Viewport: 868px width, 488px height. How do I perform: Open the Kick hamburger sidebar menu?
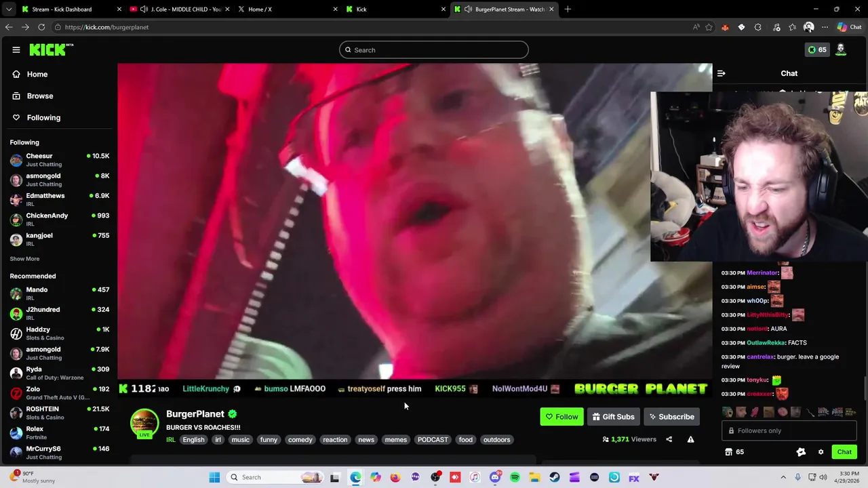click(16, 49)
